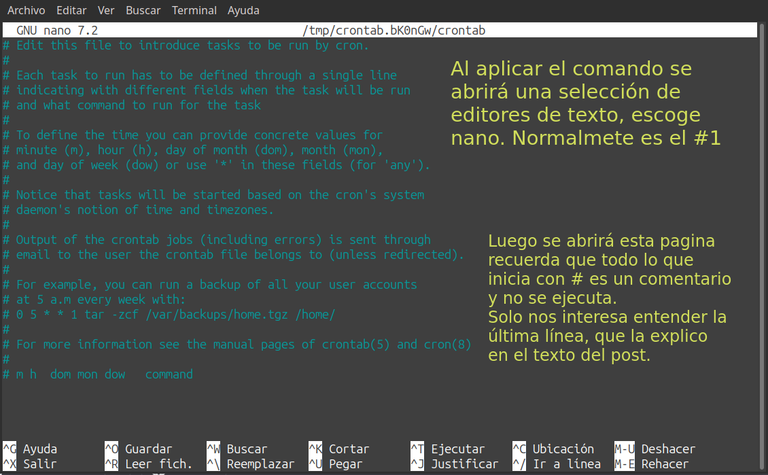
Task: Open the Ver menu
Action: (x=106, y=10)
